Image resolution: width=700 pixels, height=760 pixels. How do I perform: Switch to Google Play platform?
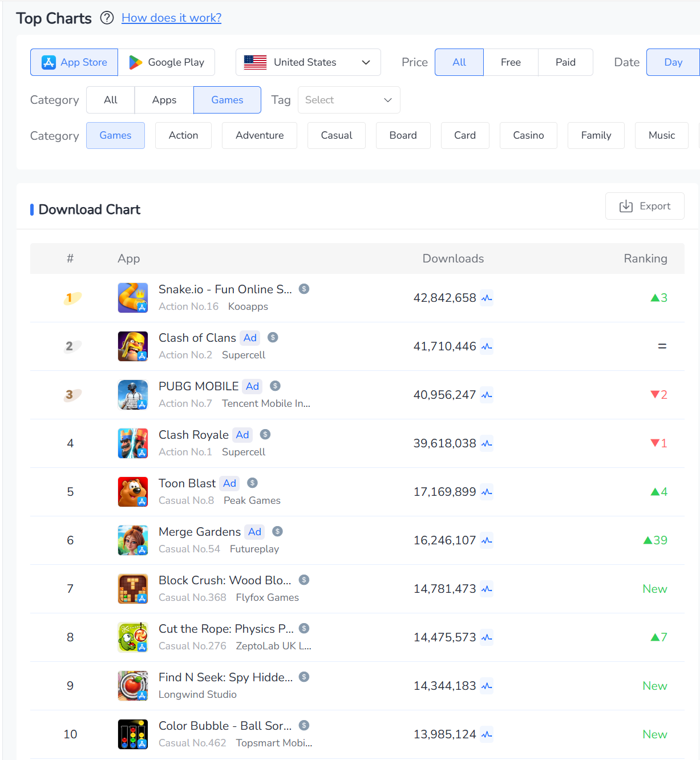click(x=167, y=62)
